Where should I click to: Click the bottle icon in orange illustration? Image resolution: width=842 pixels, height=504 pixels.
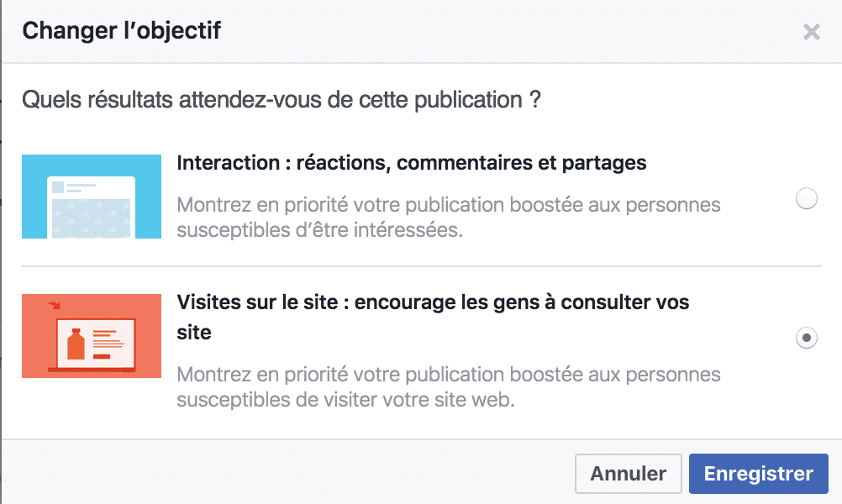coord(76,344)
